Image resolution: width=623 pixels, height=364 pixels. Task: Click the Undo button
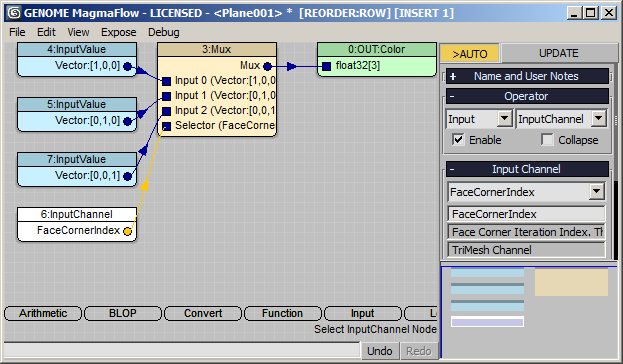(x=379, y=351)
